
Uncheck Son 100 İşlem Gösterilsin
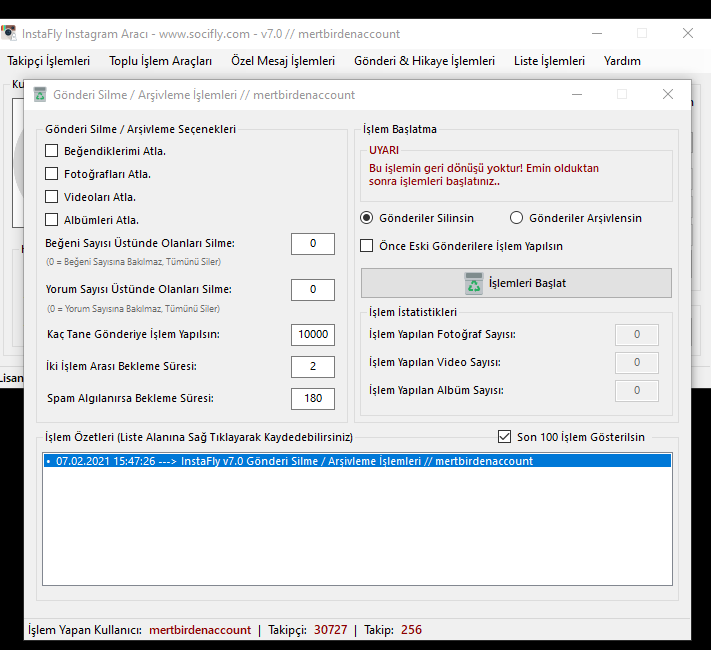point(504,437)
